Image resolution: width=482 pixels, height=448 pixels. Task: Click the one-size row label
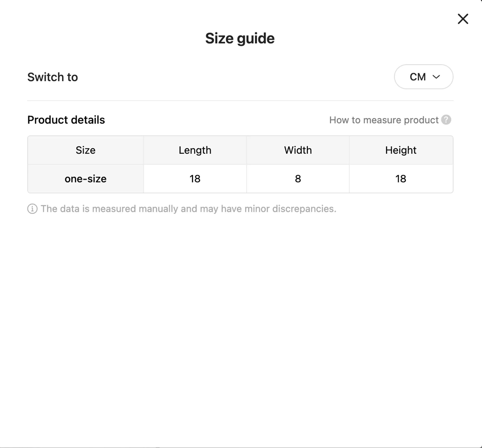pyautogui.click(x=86, y=179)
